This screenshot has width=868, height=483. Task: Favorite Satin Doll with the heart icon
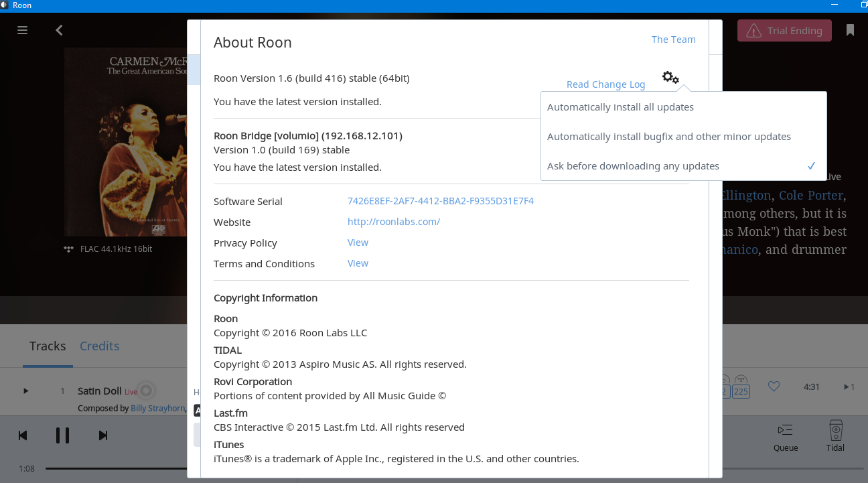click(x=774, y=387)
